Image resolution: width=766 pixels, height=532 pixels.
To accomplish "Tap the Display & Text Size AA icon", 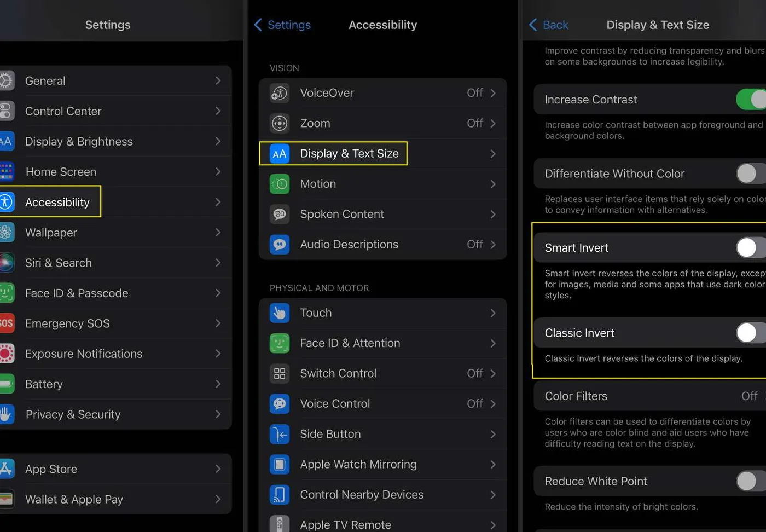I will tap(279, 154).
